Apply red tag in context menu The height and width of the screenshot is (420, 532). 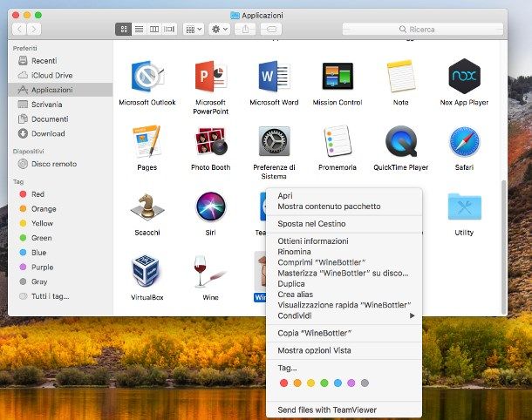click(x=284, y=383)
